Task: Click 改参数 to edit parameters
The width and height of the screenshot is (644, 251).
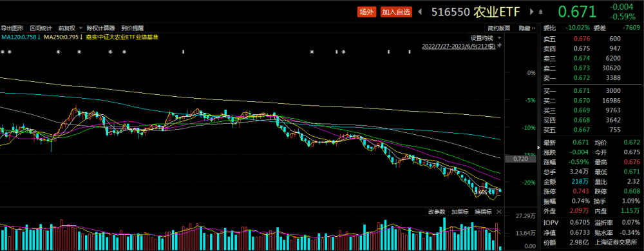Action: 437,212
